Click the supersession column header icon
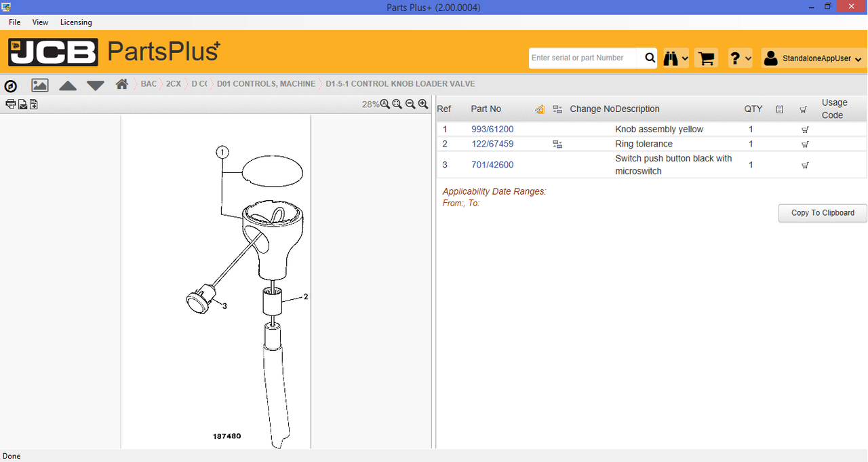868x462 pixels. 557,109
